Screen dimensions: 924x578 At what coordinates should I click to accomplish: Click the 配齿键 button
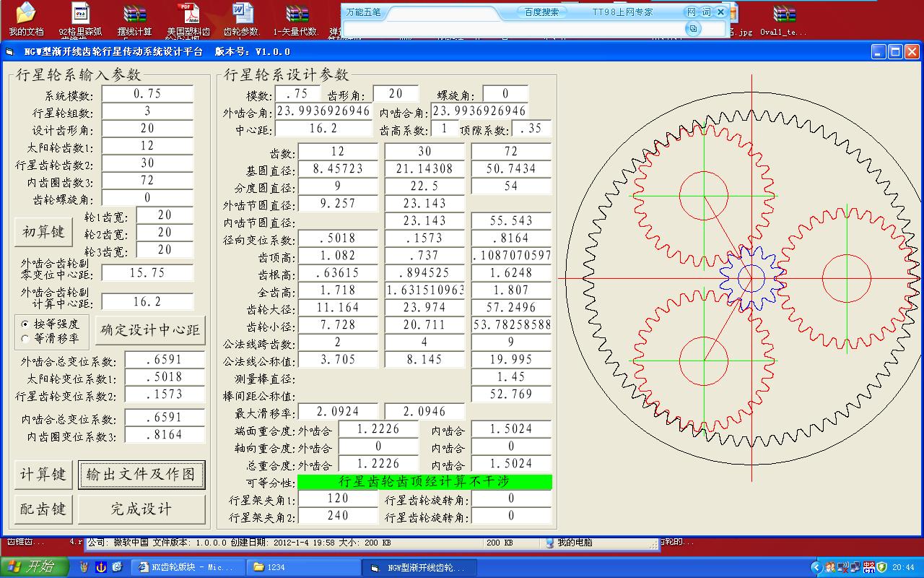[43, 509]
